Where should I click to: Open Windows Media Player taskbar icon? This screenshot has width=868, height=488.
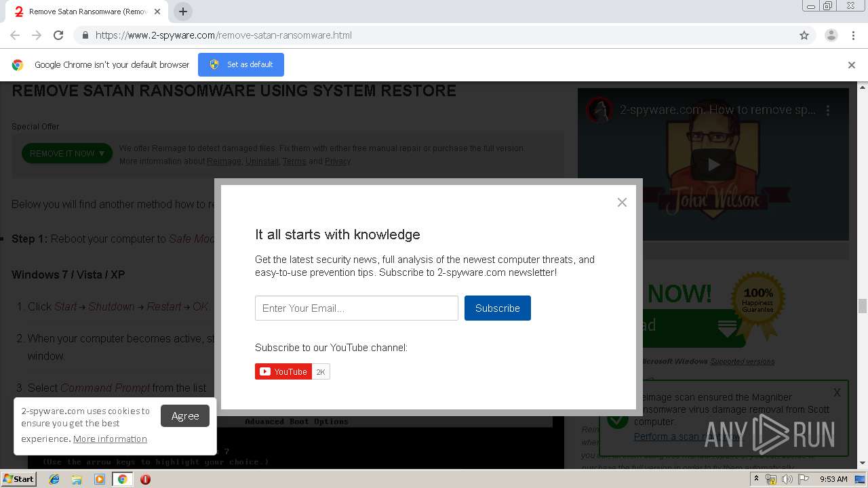100,479
